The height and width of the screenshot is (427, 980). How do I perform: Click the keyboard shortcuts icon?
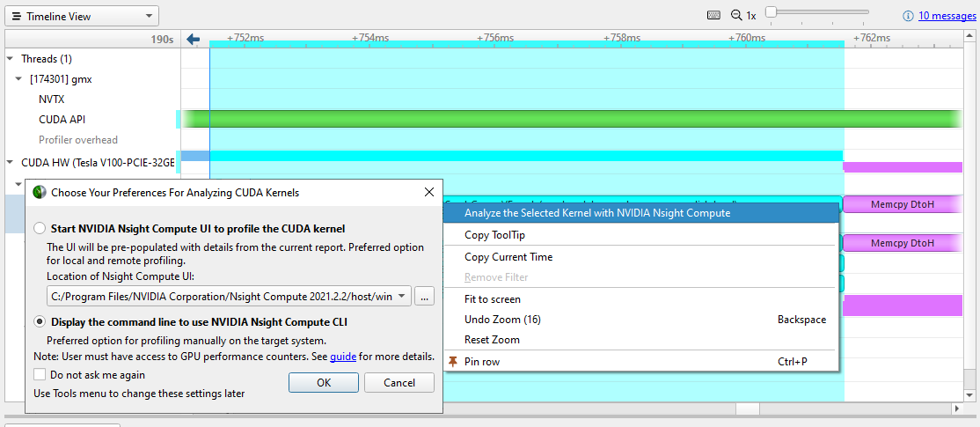coord(713,16)
